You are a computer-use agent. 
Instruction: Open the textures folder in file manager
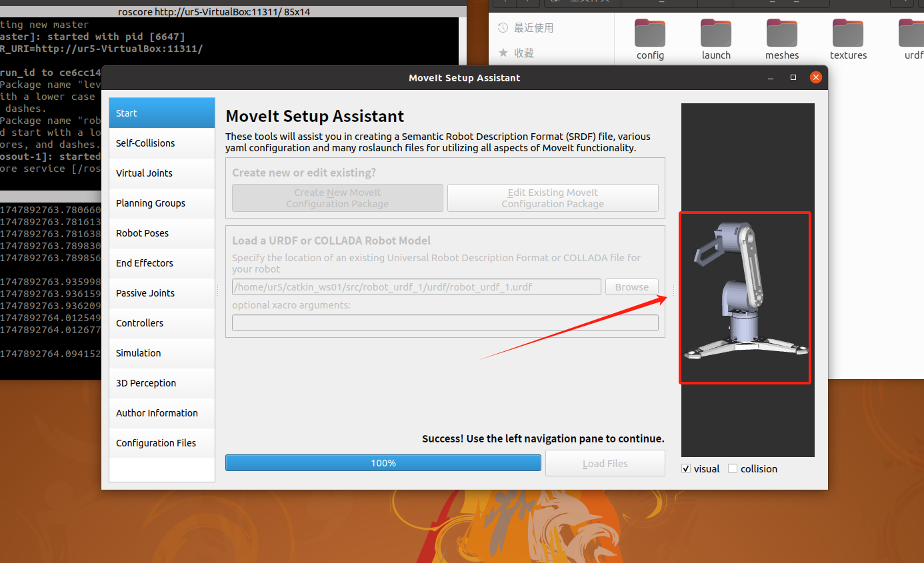click(x=848, y=40)
